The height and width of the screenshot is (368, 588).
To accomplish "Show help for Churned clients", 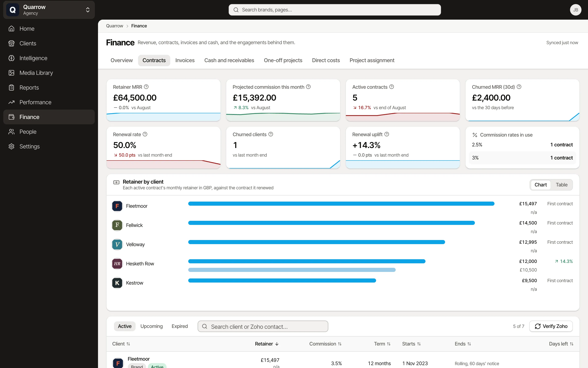I will tap(271, 134).
